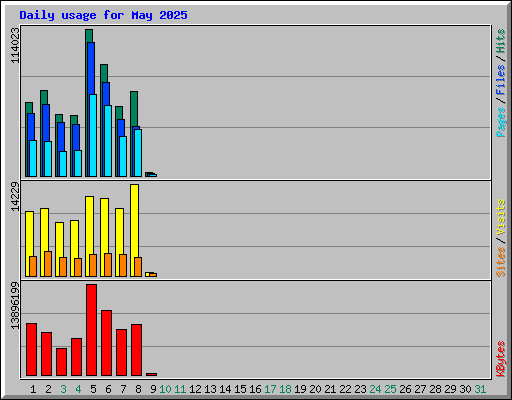Click the 13896199 KBytes axis value
The width and height of the screenshot is (512, 400).
pyautogui.click(x=15, y=306)
